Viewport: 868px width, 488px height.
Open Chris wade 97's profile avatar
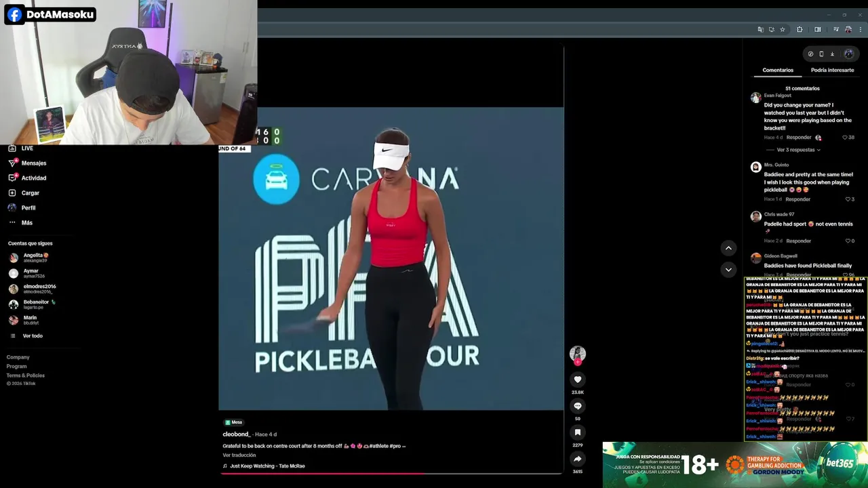(755, 216)
